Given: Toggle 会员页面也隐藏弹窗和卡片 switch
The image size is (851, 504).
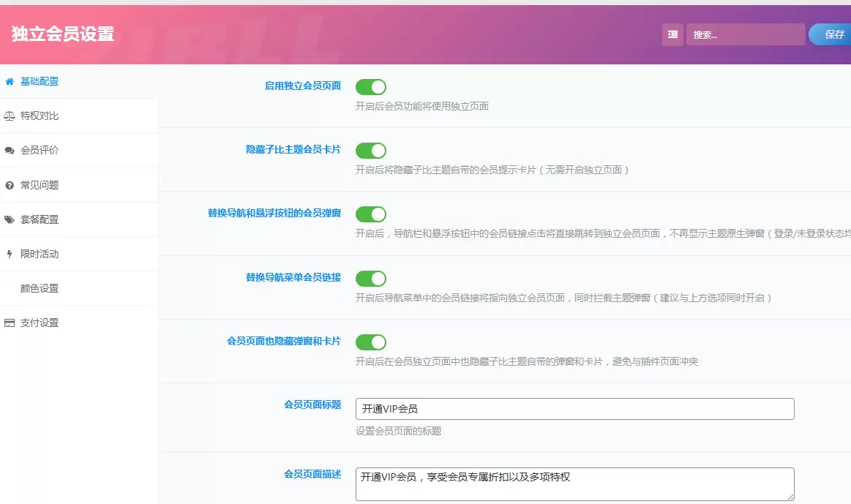Looking at the screenshot, I should 371,342.
